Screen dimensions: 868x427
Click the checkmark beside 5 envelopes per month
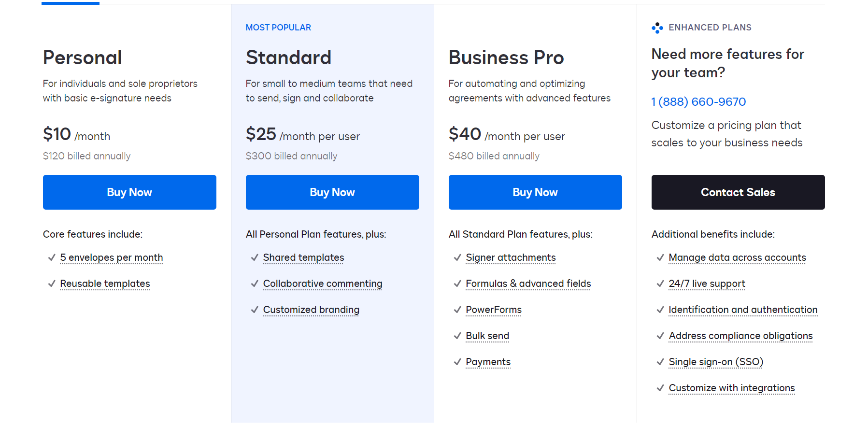pyautogui.click(x=52, y=257)
